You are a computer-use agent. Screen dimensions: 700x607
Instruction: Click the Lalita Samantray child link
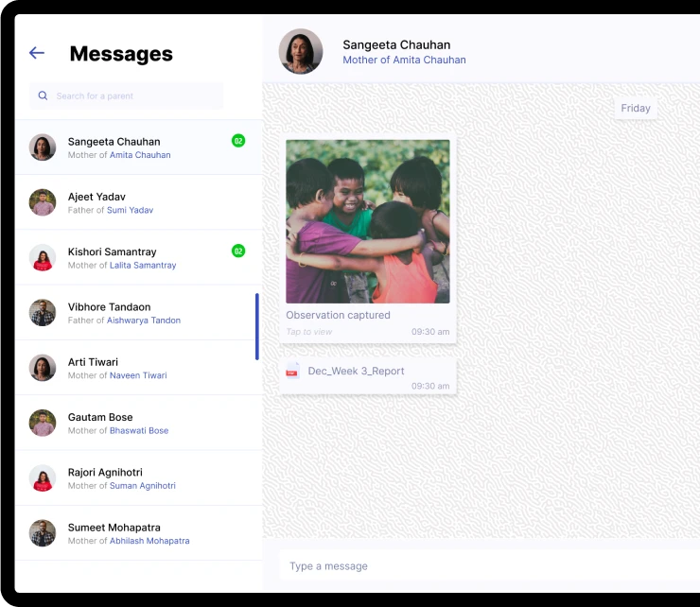tap(143, 266)
